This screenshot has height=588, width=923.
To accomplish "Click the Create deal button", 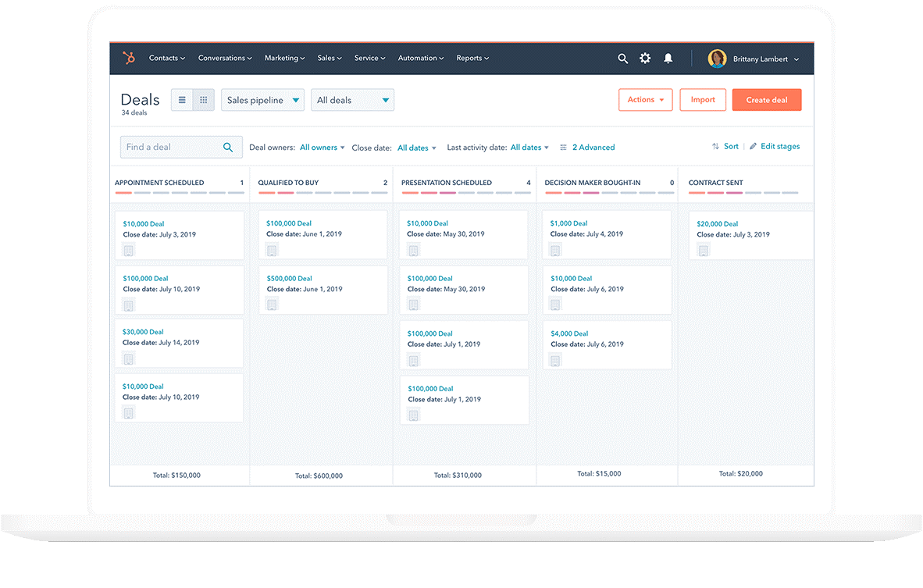I will tap(766, 99).
